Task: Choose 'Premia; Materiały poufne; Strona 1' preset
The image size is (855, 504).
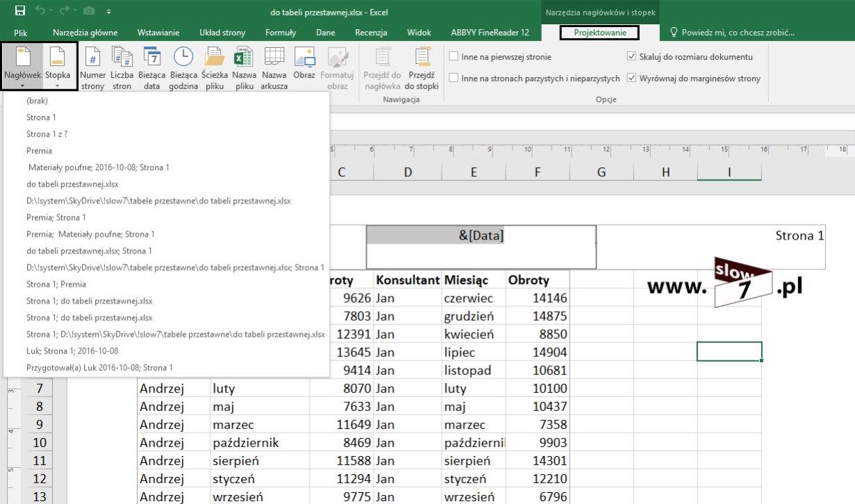Action: click(167, 234)
